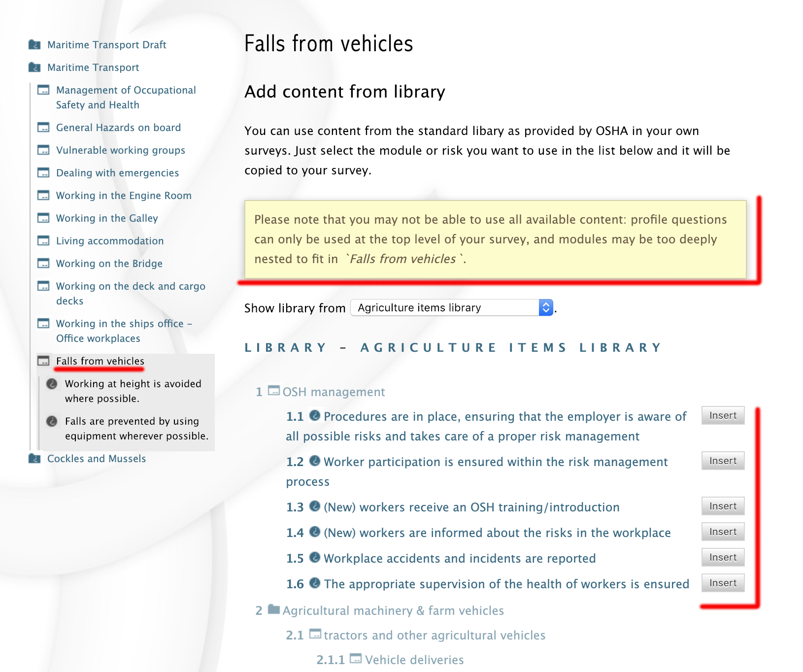This screenshot has width=803, height=672.
Task: Click the module icon beside General Hazards on board
Action: (43, 128)
